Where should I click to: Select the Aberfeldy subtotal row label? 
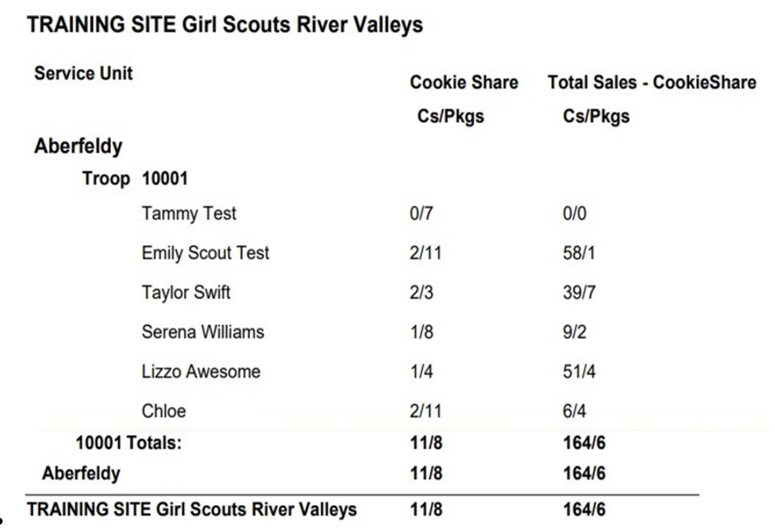pyautogui.click(x=81, y=473)
